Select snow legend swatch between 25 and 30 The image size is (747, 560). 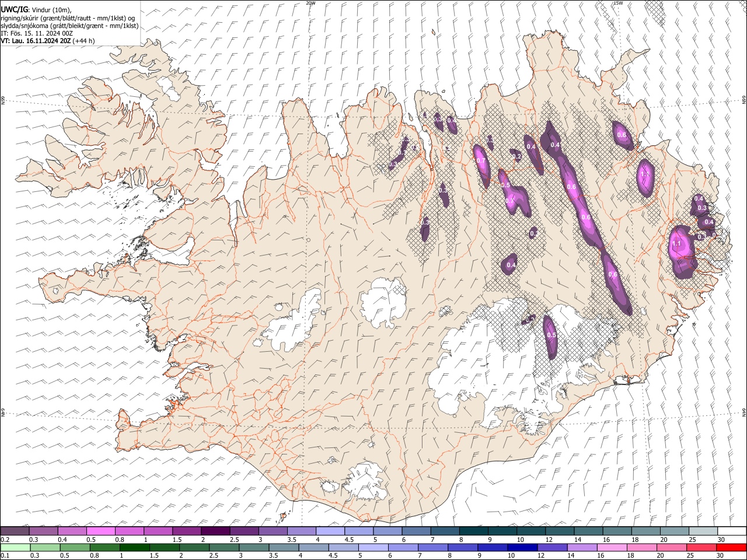[703, 531]
